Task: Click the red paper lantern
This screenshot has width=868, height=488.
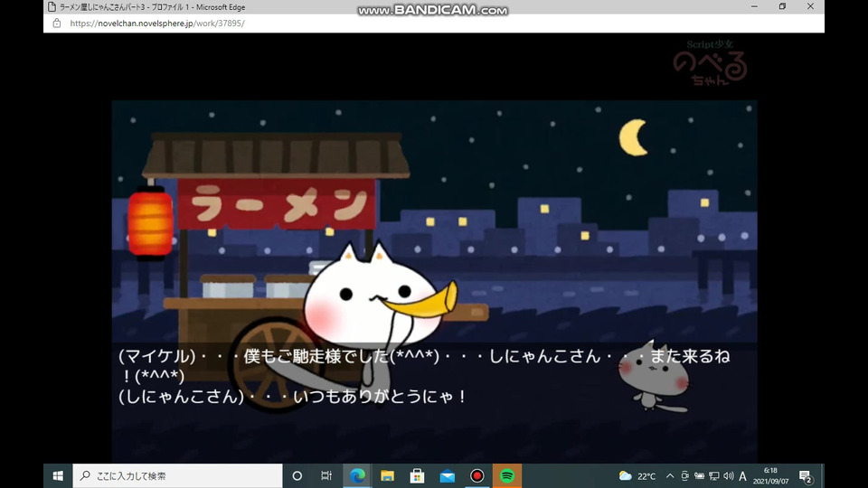Action: pyautogui.click(x=150, y=222)
